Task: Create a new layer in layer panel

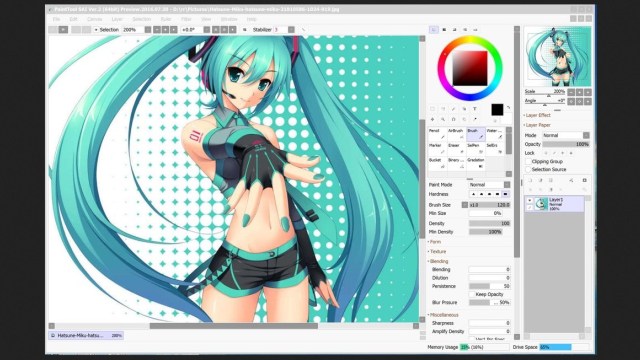Action: 530,180
